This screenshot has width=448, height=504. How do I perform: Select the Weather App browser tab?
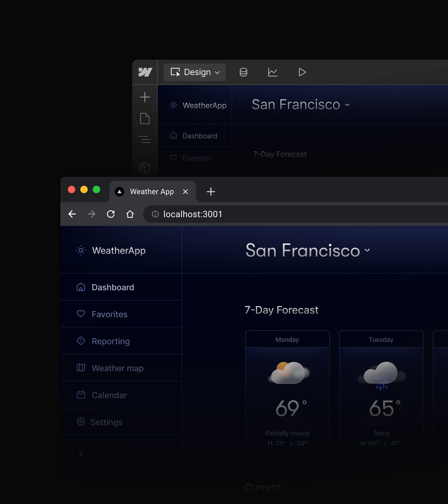click(x=152, y=192)
